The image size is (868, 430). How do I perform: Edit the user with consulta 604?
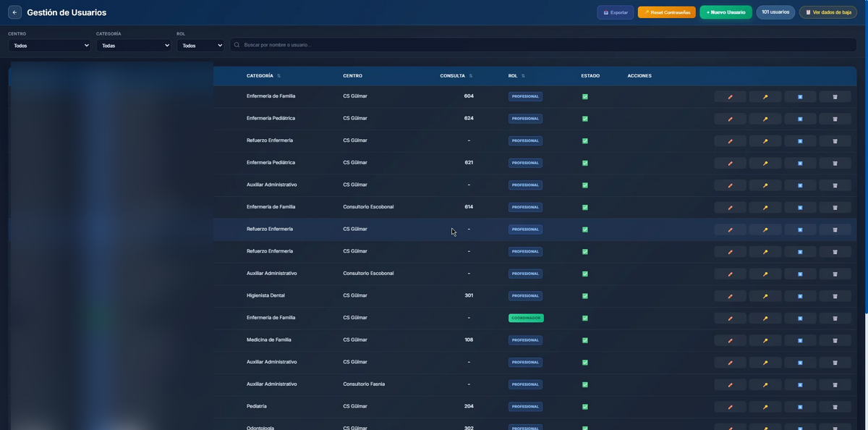(730, 96)
